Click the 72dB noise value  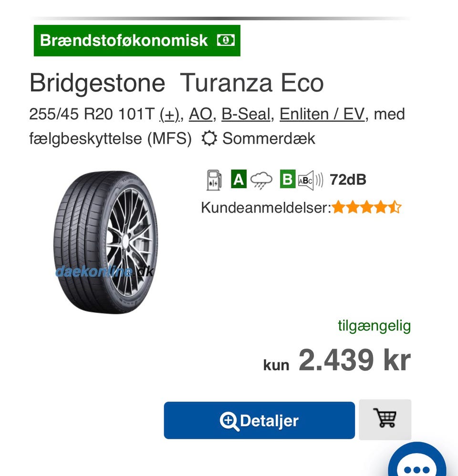coord(348,180)
